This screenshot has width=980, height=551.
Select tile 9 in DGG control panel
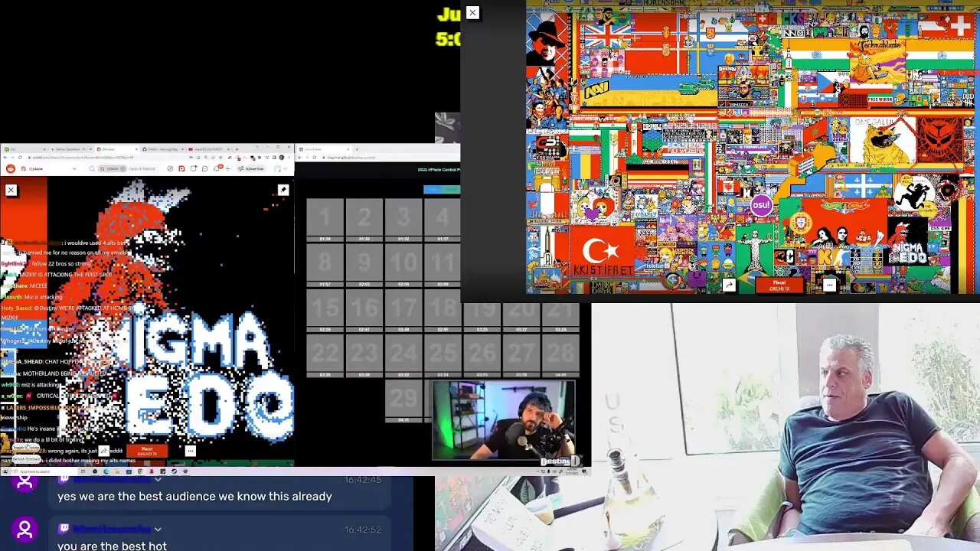[x=364, y=265]
